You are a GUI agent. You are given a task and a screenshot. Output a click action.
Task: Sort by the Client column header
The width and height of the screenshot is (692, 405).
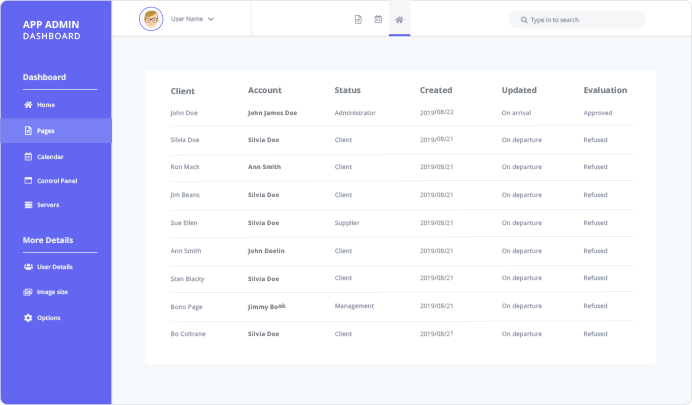tap(183, 91)
